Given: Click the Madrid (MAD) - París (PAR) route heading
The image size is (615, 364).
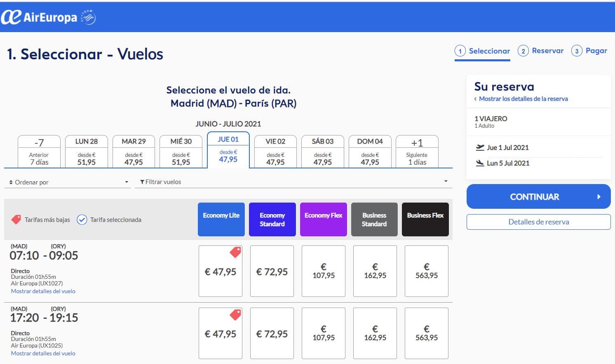Looking at the screenshot, I should (234, 103).
